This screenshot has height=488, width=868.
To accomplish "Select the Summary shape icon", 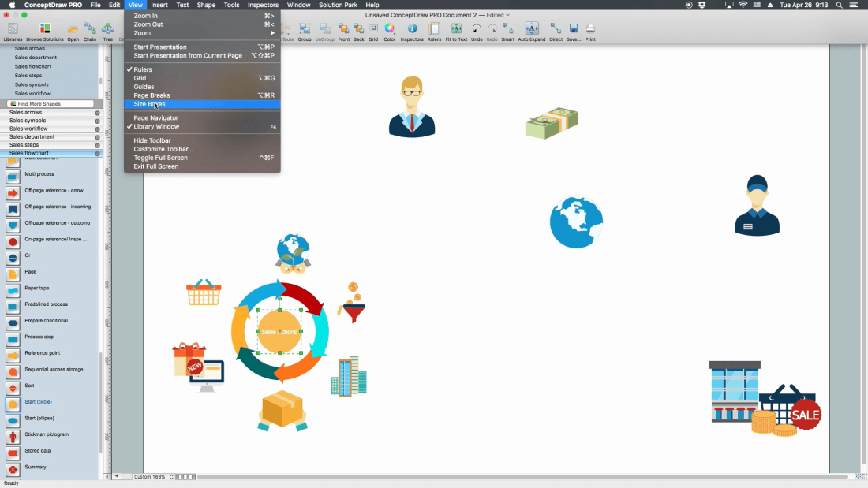I will (13, 470).
